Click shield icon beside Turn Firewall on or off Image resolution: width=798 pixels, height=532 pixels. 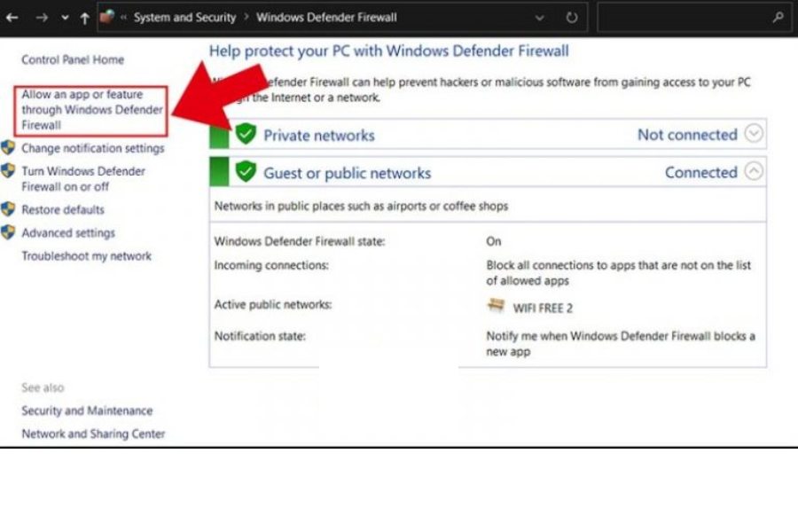(x=8, y=170)
